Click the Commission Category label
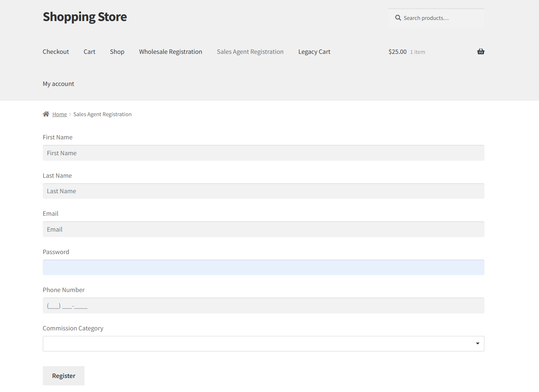539x392 pixels. click(x=73, y=328)
